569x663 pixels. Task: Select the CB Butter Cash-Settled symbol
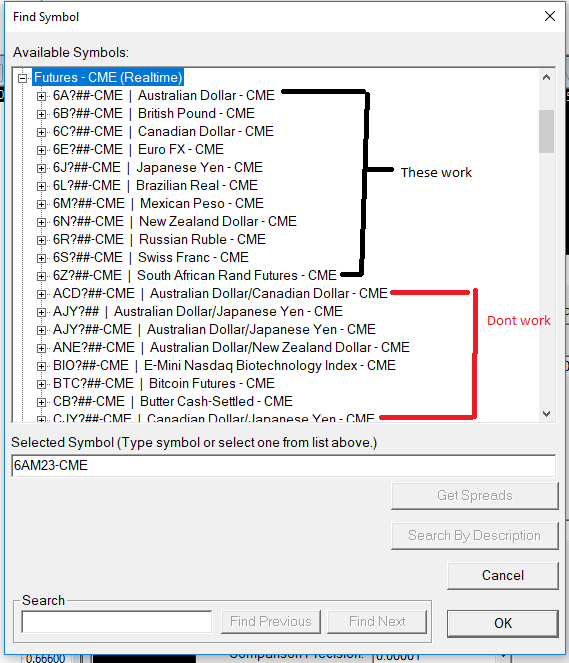click(x=172, y=401)
